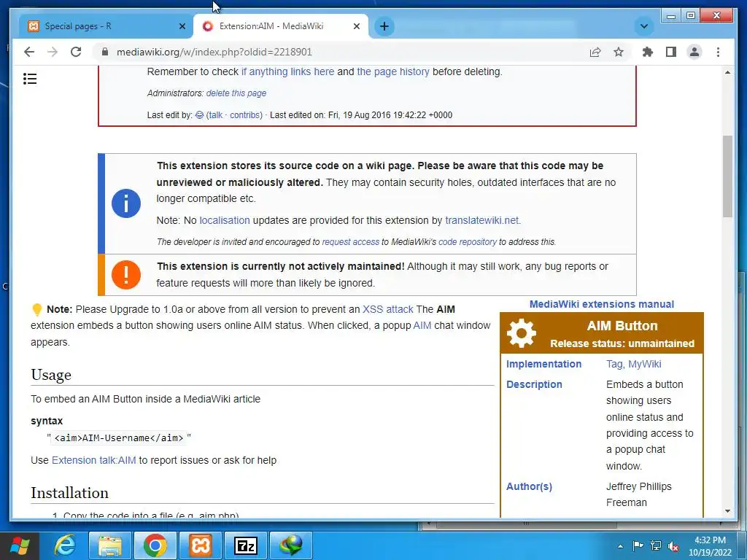
Task: Click 'delete this page' link
Action: 236,93
